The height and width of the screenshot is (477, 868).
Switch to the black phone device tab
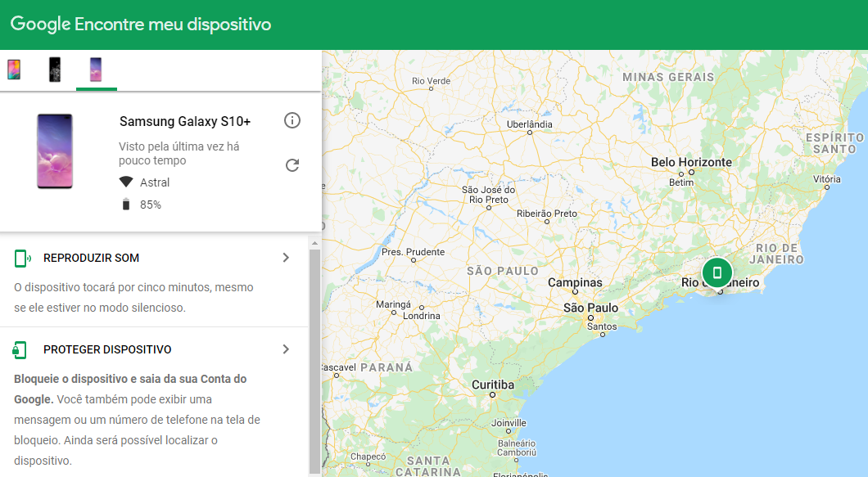(54, 70)
